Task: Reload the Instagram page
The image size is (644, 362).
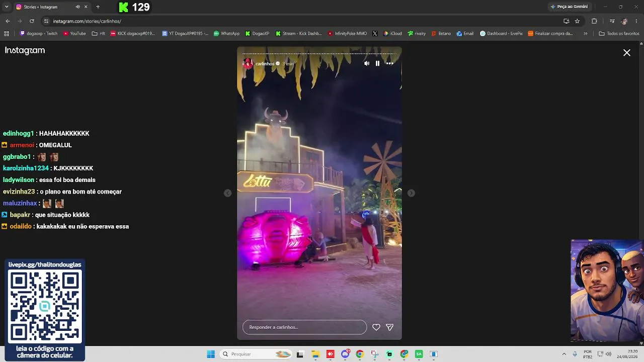Action: 32,21
